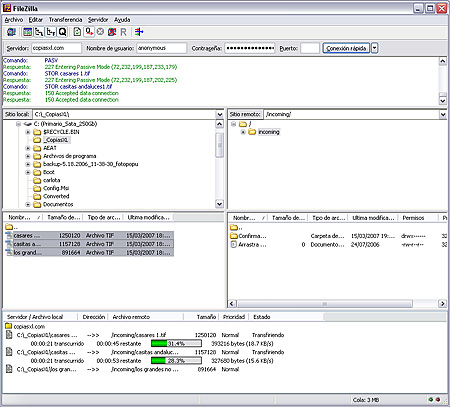Expand the Archivos de programa node
This screenshot has height=407, width=450.
[x=28, y=156]
